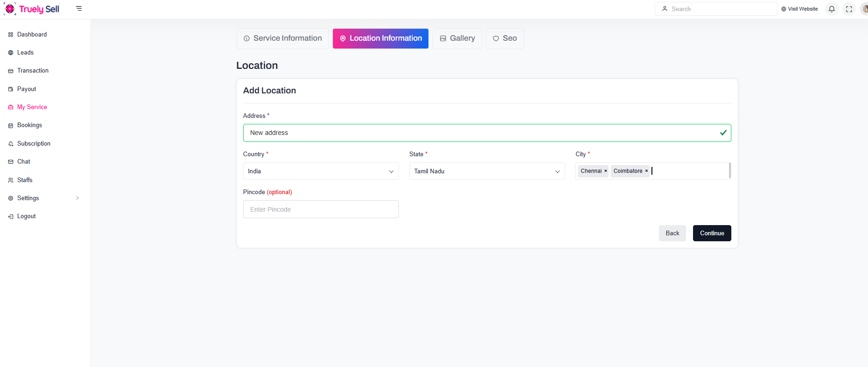Toggle fullscreen mode icon

pyautogui.click(x=849, y=9)
